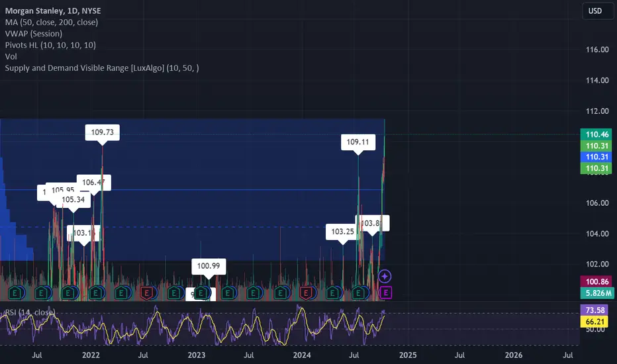Select the Vol indicator legend

pyautogui.click(x=11, y=57)
